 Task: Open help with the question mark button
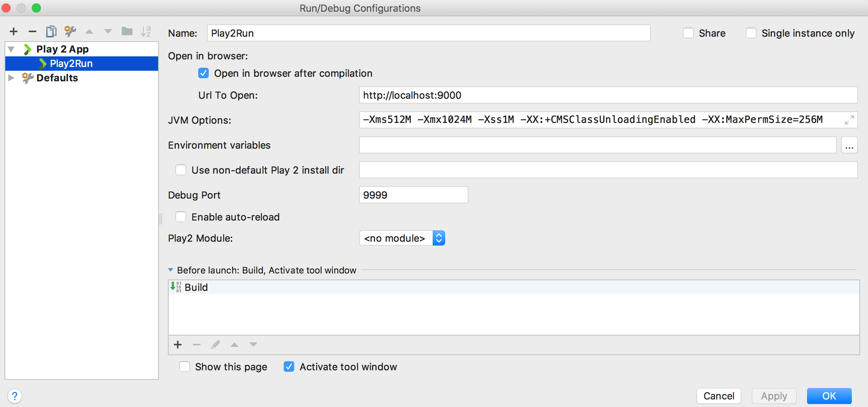[x=14, y=396]
